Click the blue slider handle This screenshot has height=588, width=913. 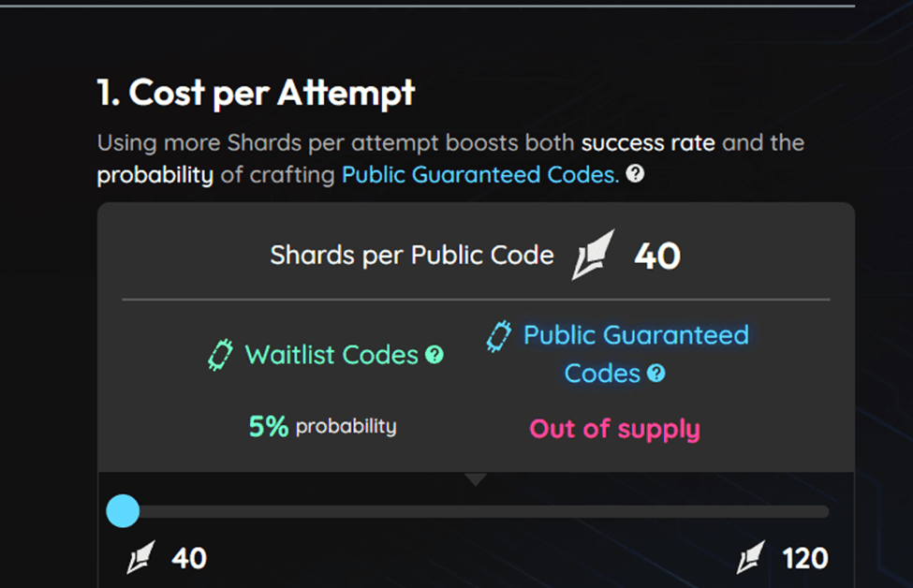[123, 511]
